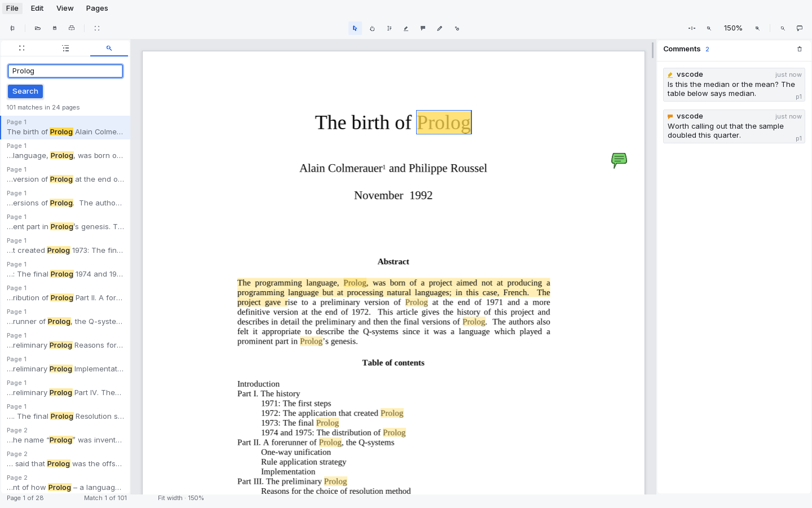Select result '...reliminary Prolog Implementat...'

click(65, 365)
